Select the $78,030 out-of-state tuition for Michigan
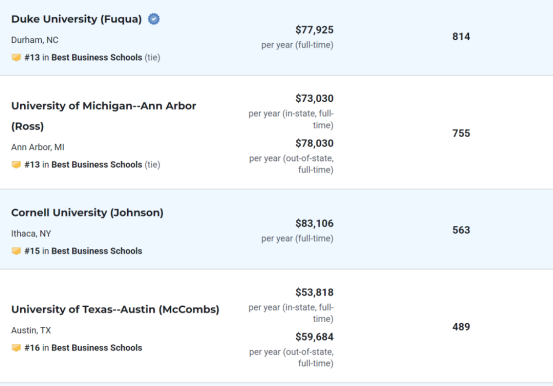 point(315,144)
